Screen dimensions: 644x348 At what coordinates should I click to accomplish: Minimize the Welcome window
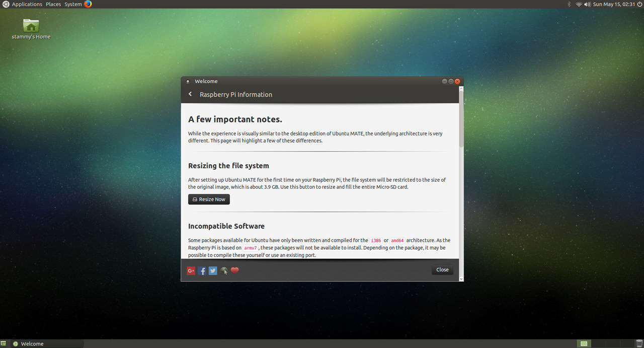445,81
